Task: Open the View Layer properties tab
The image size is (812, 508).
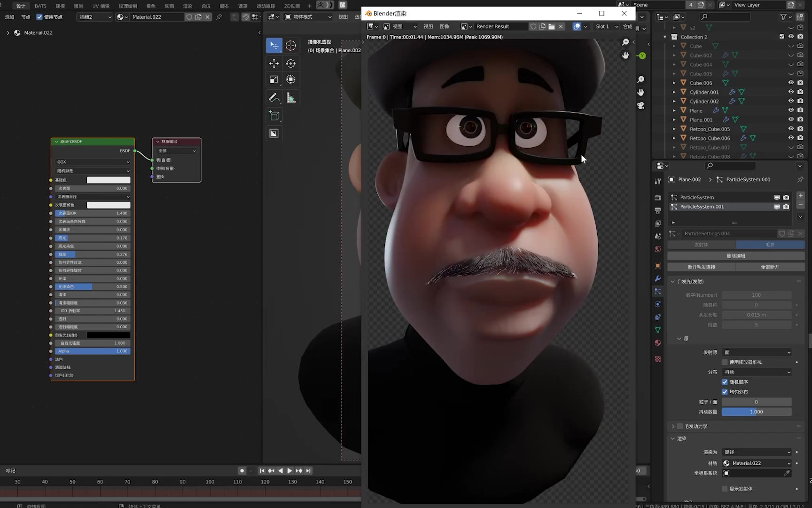Action: [657, 223]
